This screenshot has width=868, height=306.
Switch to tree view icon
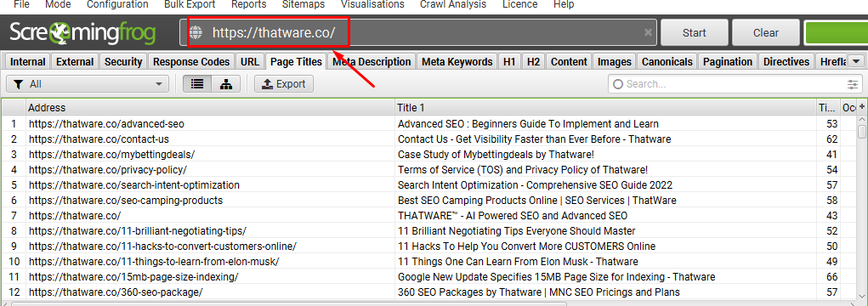tap(226, 84)
